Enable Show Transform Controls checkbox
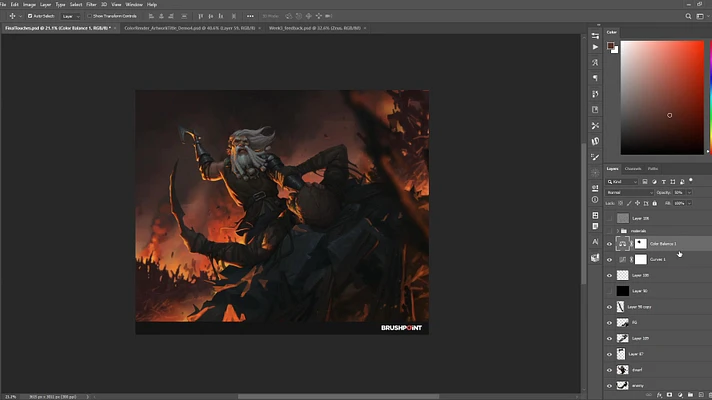Screen dimensions: 712x400 (89, 16)
